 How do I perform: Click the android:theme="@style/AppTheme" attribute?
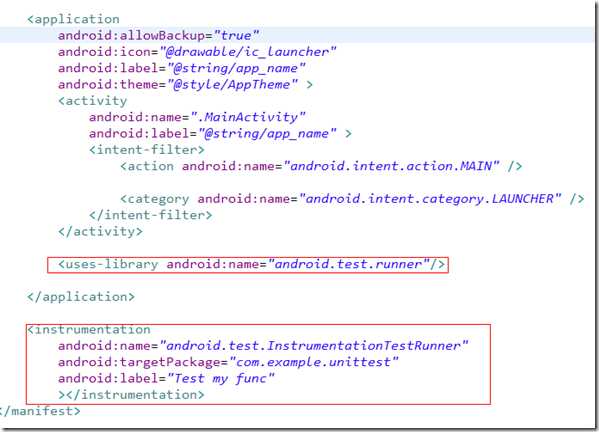(x=178, y=84)
